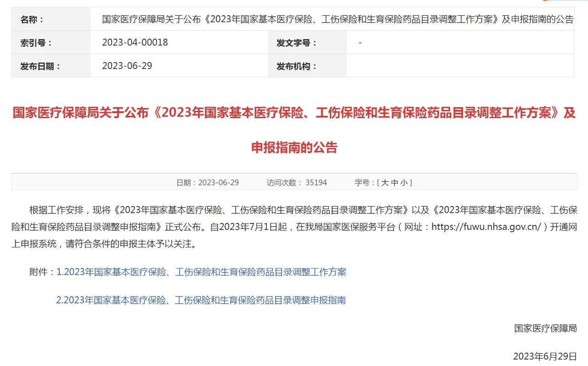Click the 名称 label cell
Screen dimensions: 588x366
(x=51, y=19)
